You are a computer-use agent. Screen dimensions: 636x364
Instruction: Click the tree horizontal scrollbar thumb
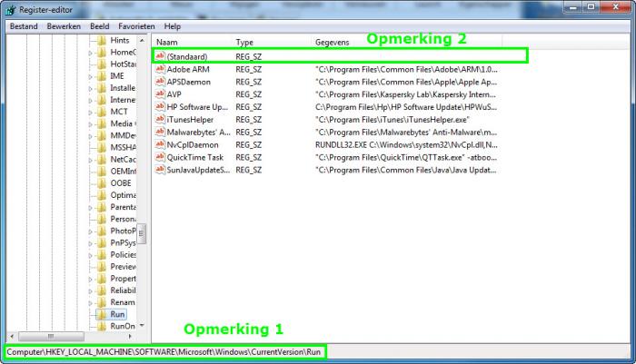(x=51, y=336)
